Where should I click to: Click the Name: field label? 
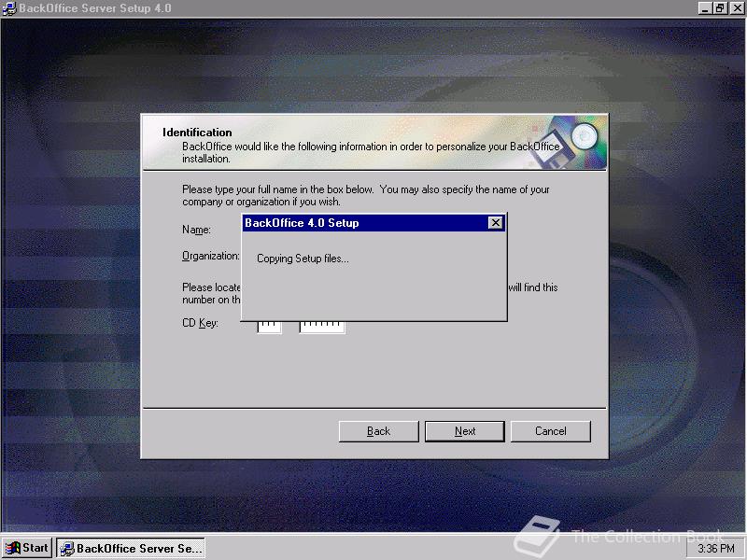(x=196, y=230)
